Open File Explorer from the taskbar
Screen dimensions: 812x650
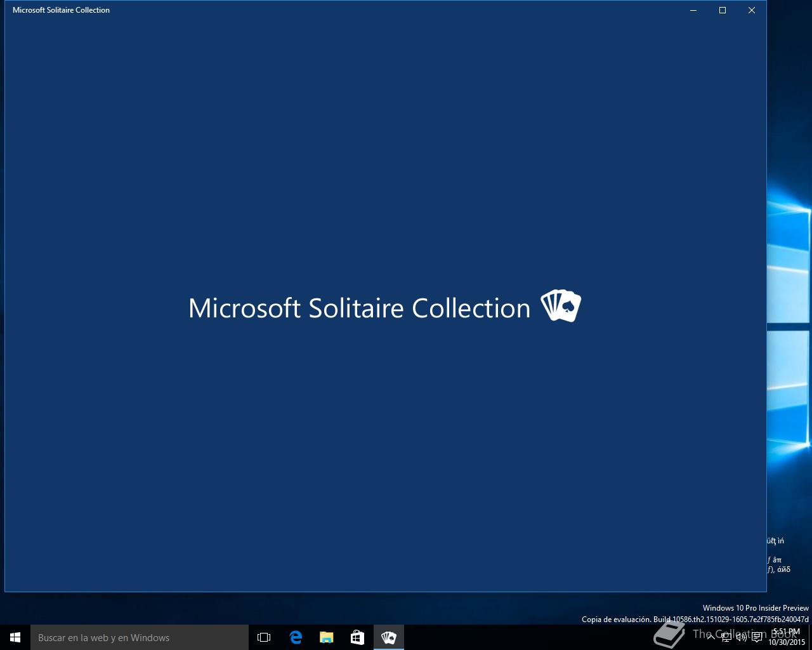(326, 637)
